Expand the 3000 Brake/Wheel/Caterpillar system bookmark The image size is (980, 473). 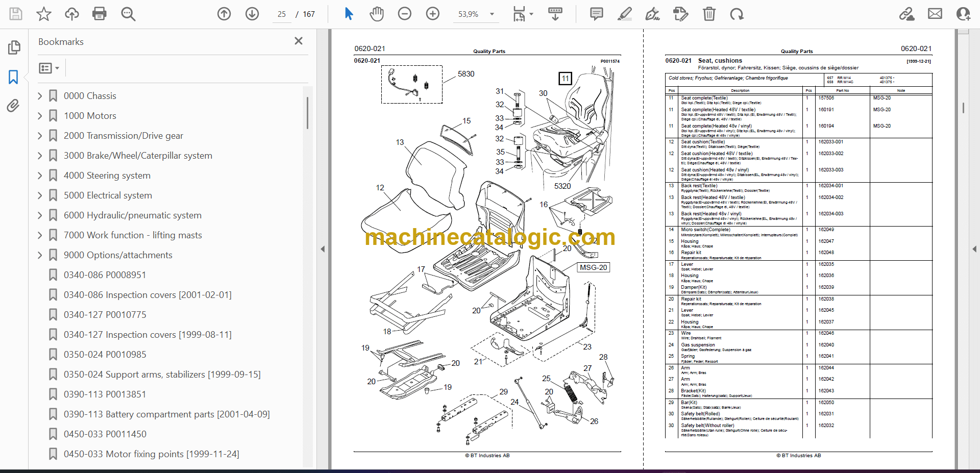point(40,156)
